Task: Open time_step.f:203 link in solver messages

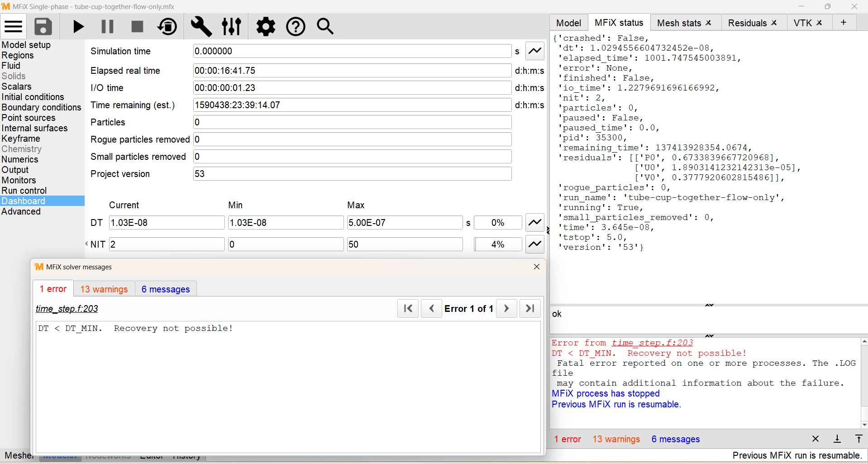Action: tap(67, 309)
